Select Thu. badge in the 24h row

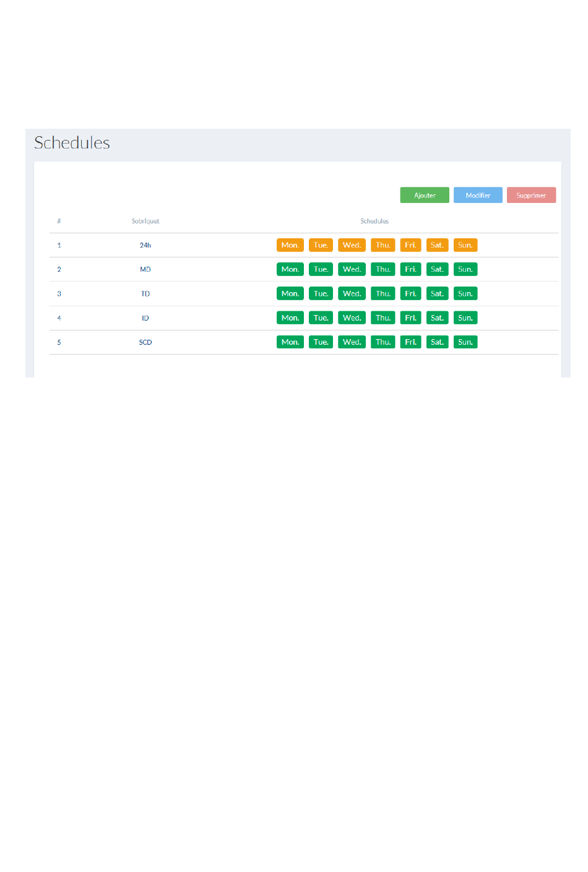[383, 245]
